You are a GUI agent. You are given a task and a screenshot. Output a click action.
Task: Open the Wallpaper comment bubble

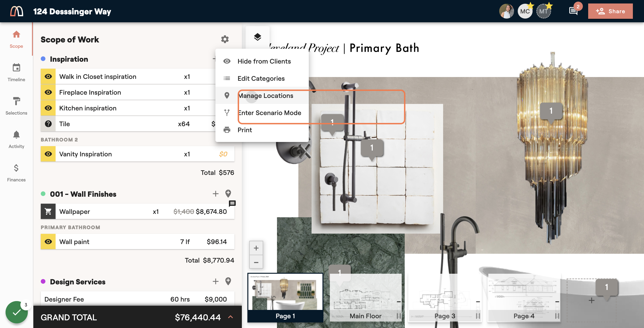click(x=232, y=203)
